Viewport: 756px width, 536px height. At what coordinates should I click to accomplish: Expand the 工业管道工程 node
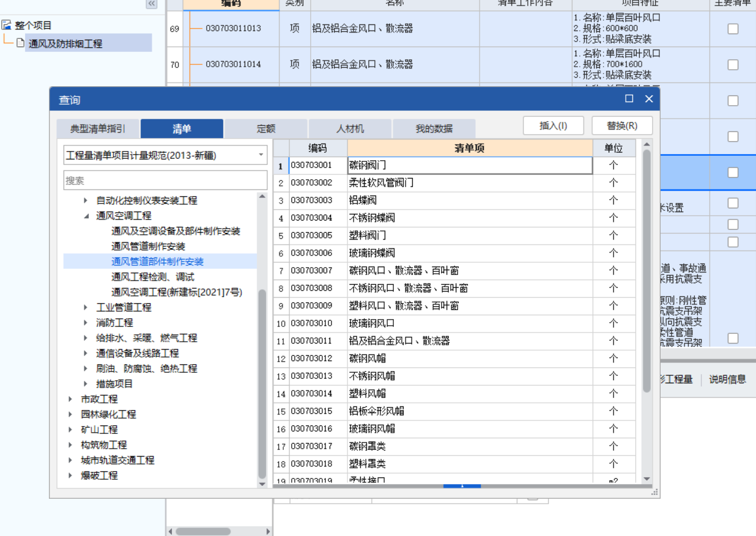pyautogui.click(x=86, y=307)
